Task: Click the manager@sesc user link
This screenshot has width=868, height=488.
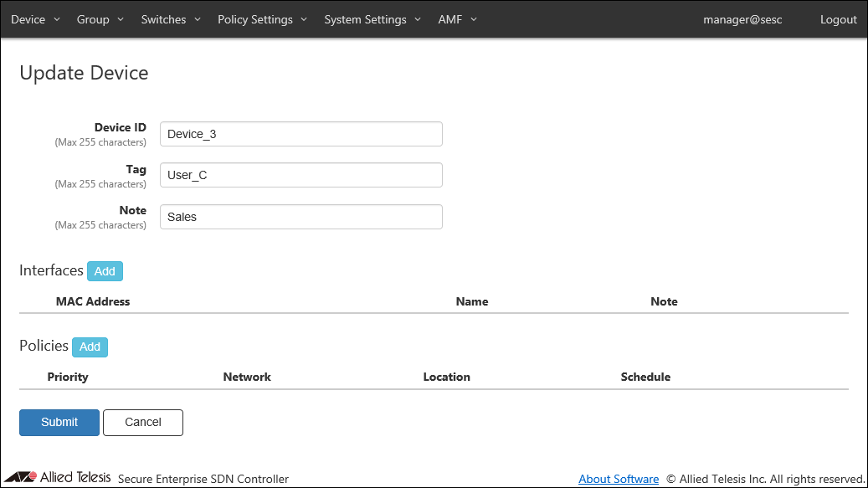Action: click(x=742, y=19)
